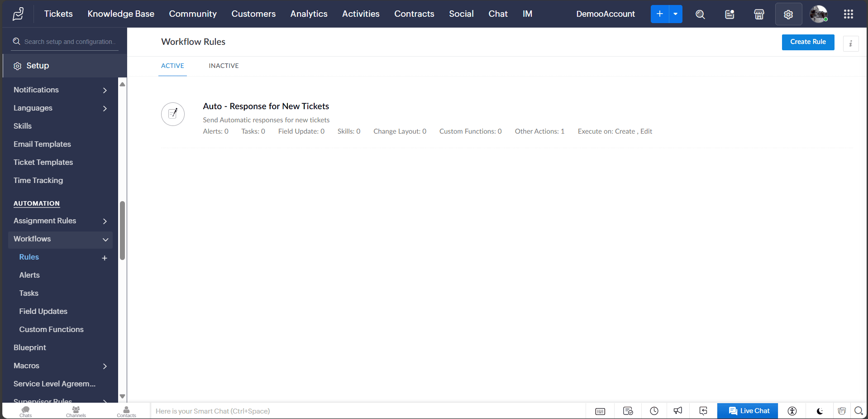Open the marketplace store icon
The image size is (868, 419).
tap(759, 14)
